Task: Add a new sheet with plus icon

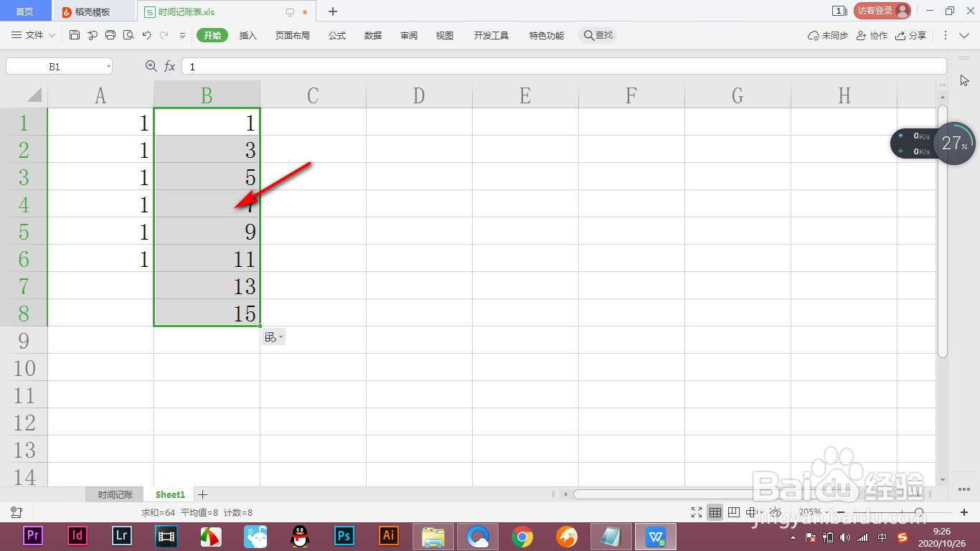Action: [203, 494]
